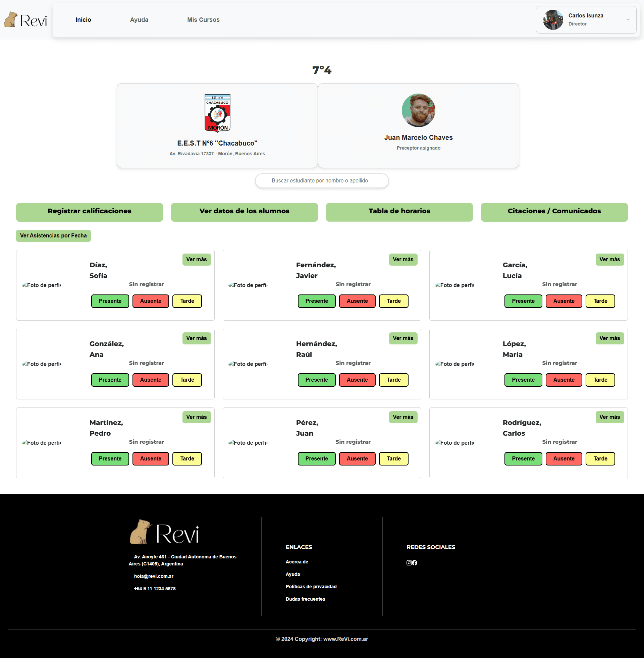Expand the Carlos Isunza user dropdown arrow
The width and height of the screenshot is (644, 658).
(628, 19)
